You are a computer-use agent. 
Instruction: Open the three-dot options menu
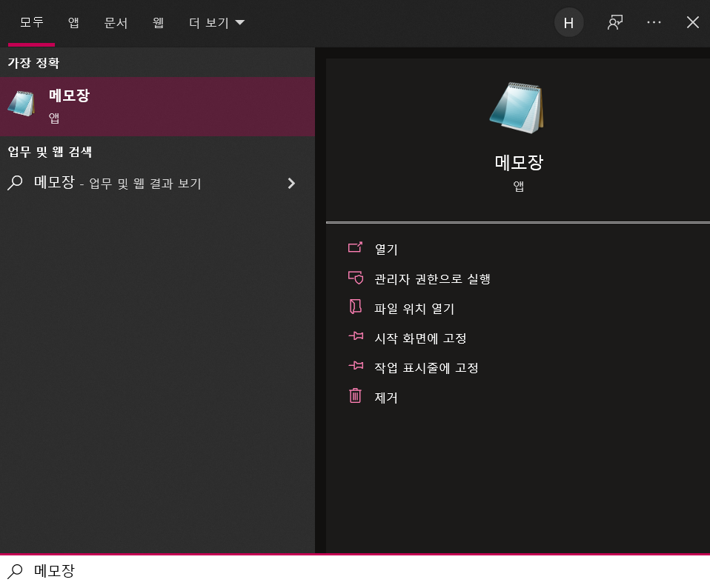(x=654, y=22)
